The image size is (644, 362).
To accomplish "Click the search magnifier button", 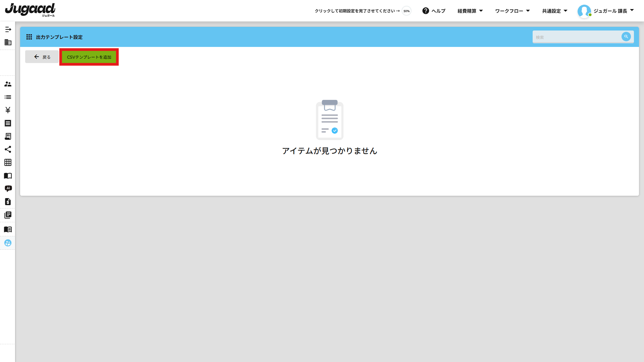I will (x=626, y=37).
